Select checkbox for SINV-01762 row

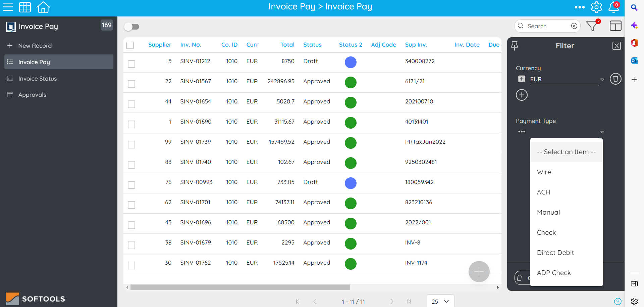131,265
